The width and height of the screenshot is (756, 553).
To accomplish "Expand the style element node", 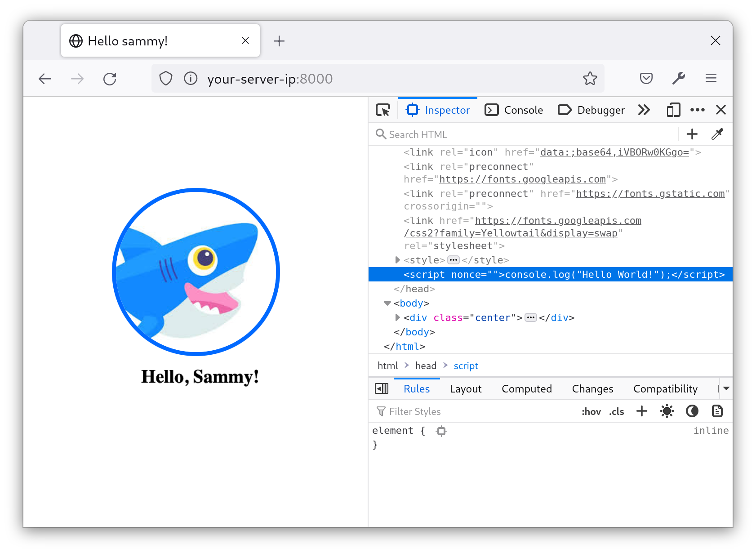I will click(397, 260).
